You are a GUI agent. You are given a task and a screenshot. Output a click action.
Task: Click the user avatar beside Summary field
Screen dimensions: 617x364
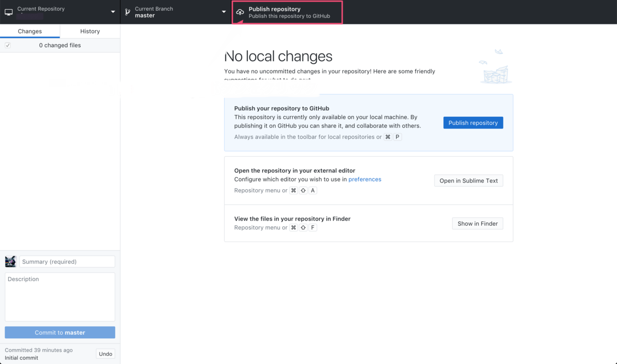pos(11,262)
